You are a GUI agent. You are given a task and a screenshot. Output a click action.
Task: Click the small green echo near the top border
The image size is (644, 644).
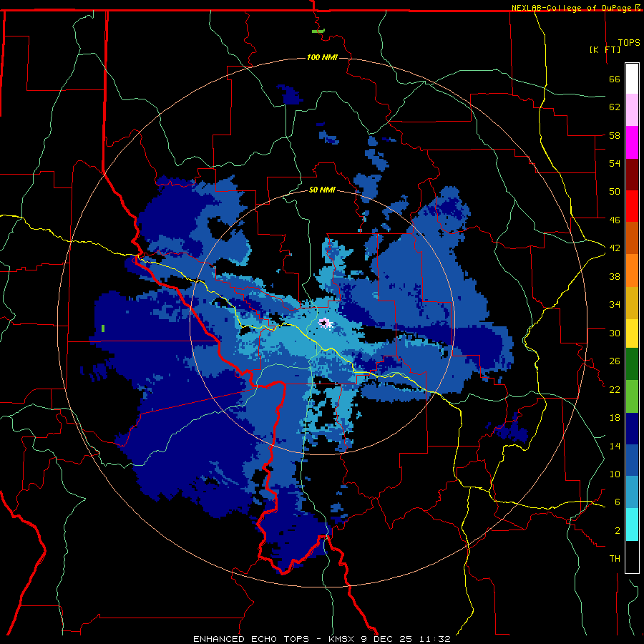click(x=318, y=31)
